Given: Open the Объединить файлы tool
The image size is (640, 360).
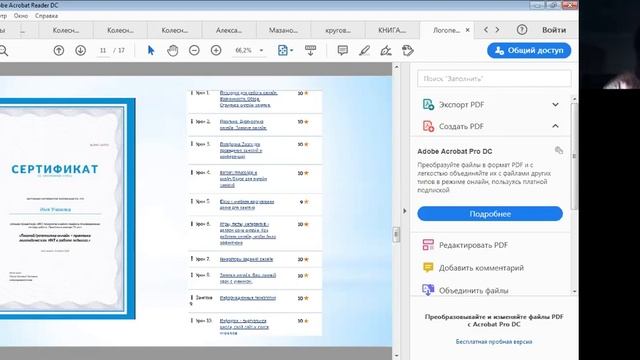Looking at the screenshot, I should click(x=473, y=290).
